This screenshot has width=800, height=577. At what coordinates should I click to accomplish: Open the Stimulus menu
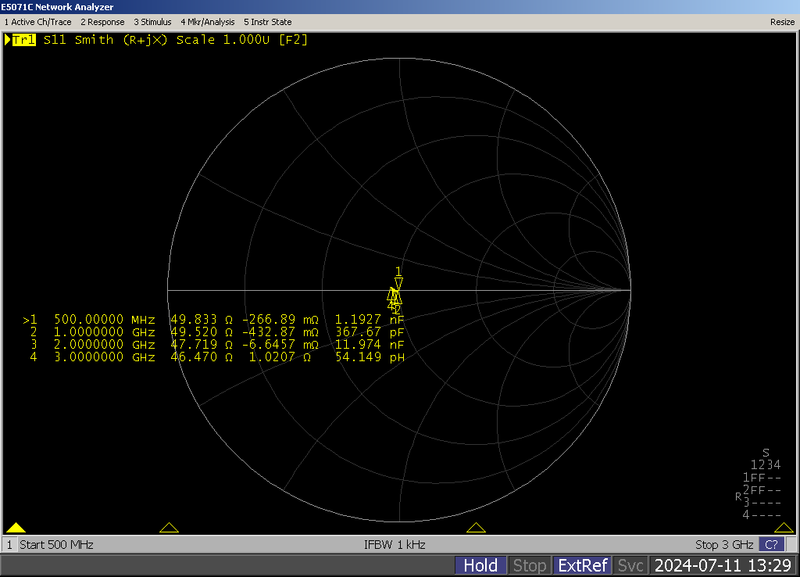click(x=152, y=21)
